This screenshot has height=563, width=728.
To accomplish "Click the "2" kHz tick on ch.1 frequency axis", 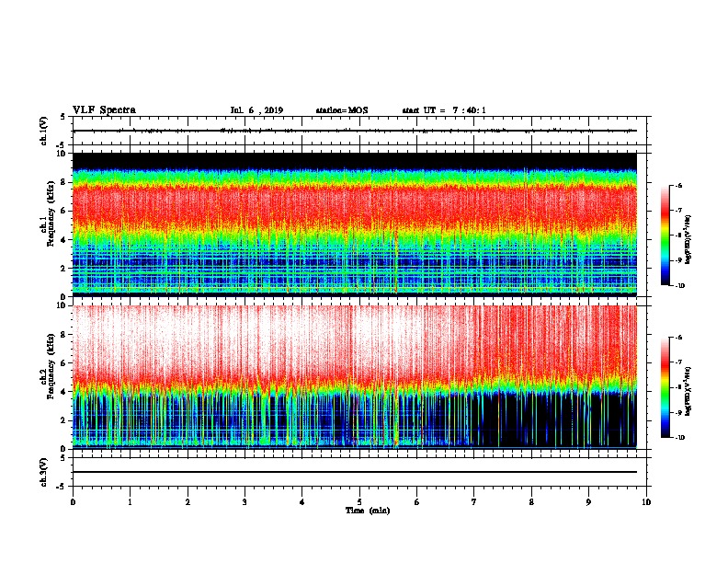I will (x=63, y=269).
